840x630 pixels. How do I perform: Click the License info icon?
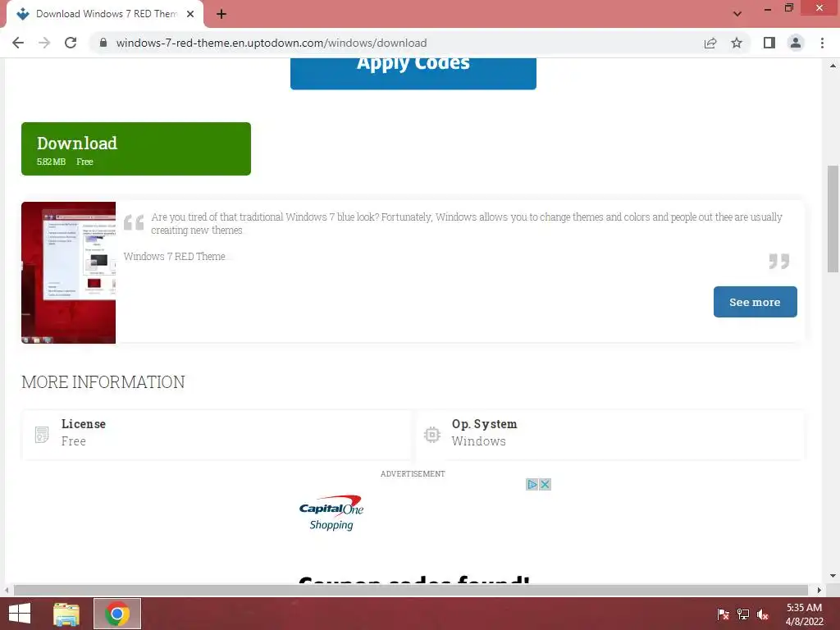(42, 435)
